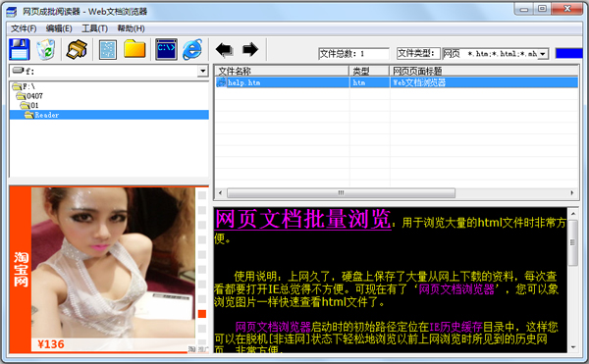Click the htm type cell
589x364 pixels.
click(369, 82)
